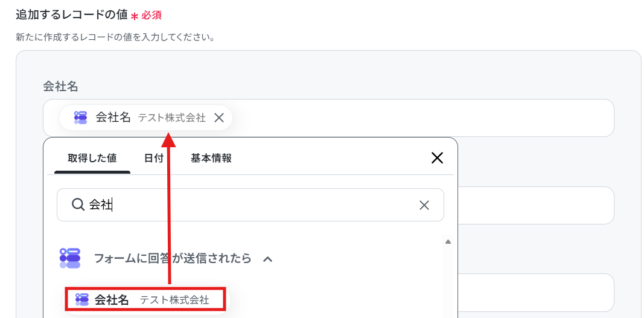Screen dimensions: 644x318
Task: Clear the search text with the X
Action: tap(424, 205)
